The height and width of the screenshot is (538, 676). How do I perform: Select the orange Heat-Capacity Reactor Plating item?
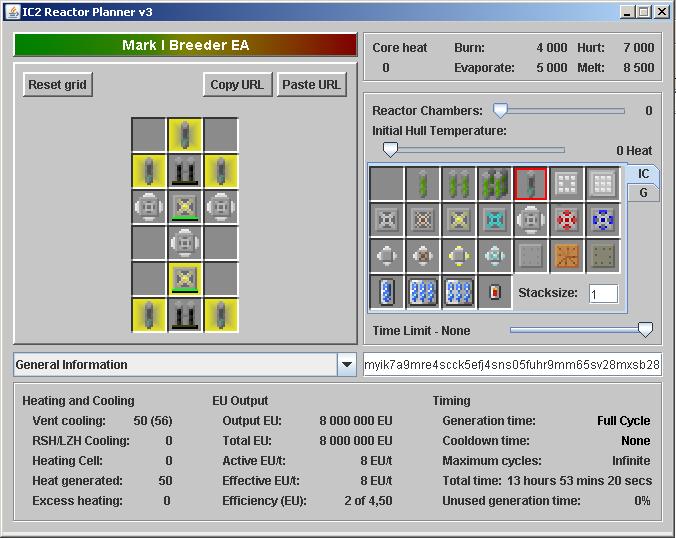click(x=566, y=256)
